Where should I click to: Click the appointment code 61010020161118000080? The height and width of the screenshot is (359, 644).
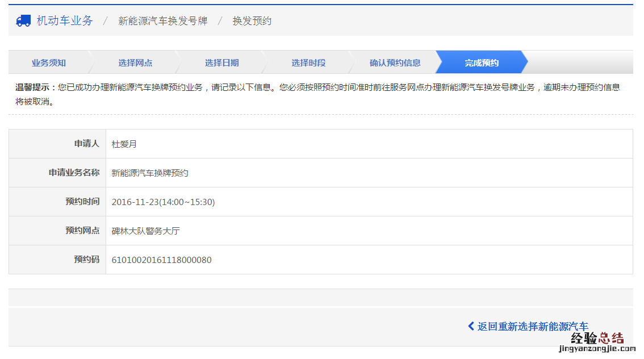pyautogui.click(x=161, y=260)
